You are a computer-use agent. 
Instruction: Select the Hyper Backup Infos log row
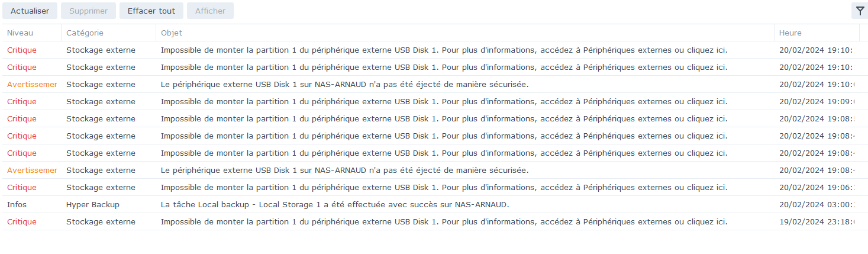pyautogui.click(x=435, y=205)
